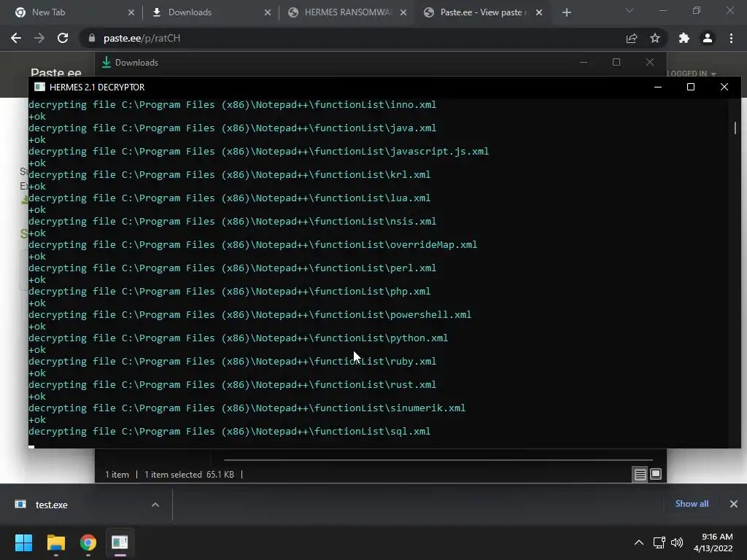This screenshot has width=747, height=560.
Task: Click the console line for inno.xml
Action: [x=233, y=105]
